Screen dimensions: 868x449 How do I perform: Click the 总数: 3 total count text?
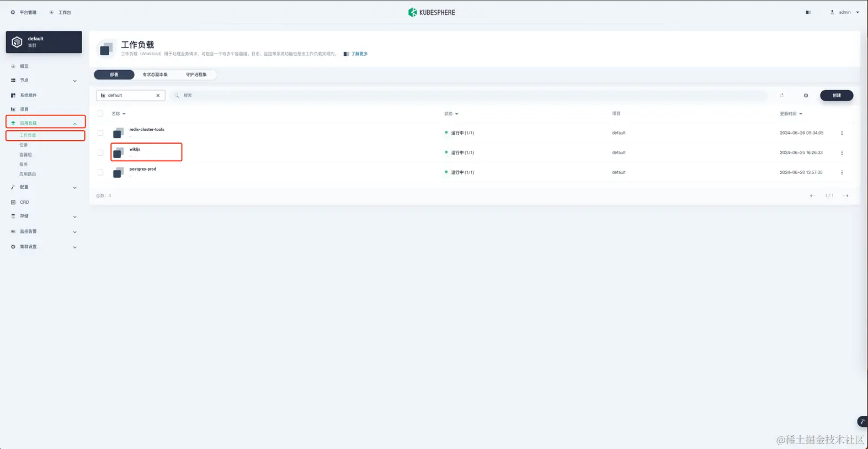104,196
